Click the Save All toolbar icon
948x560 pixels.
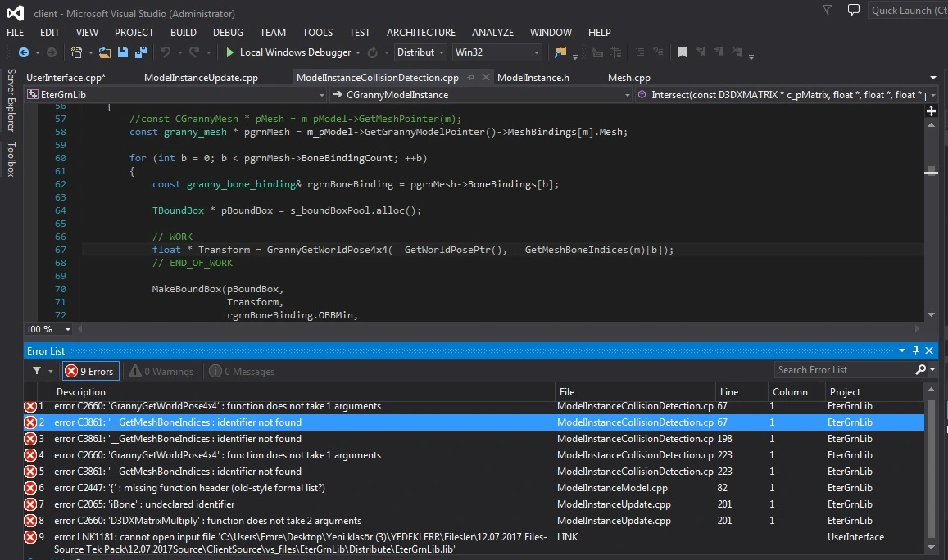point(141,52)
